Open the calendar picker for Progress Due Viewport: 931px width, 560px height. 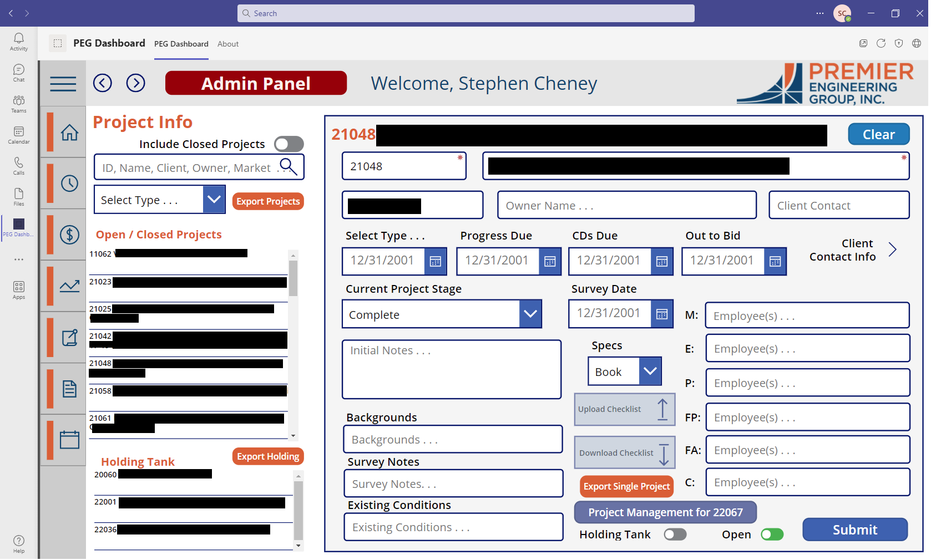point(550,261)
